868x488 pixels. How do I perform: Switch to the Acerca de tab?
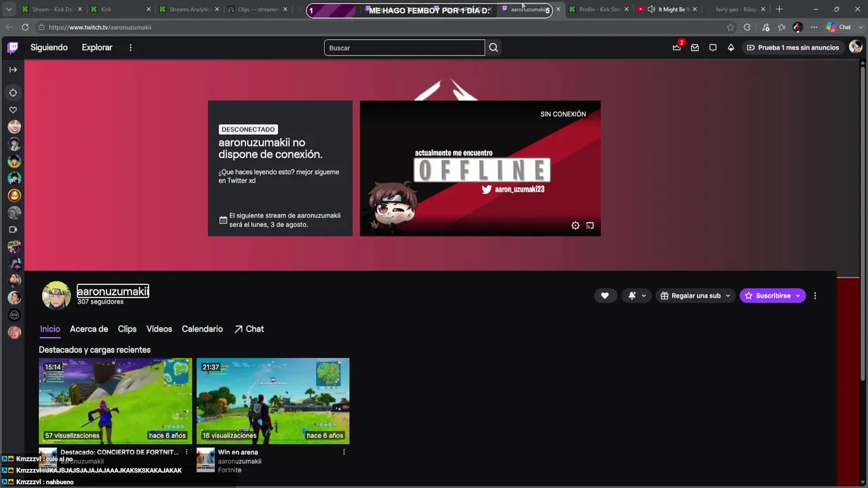click(89, 329)
